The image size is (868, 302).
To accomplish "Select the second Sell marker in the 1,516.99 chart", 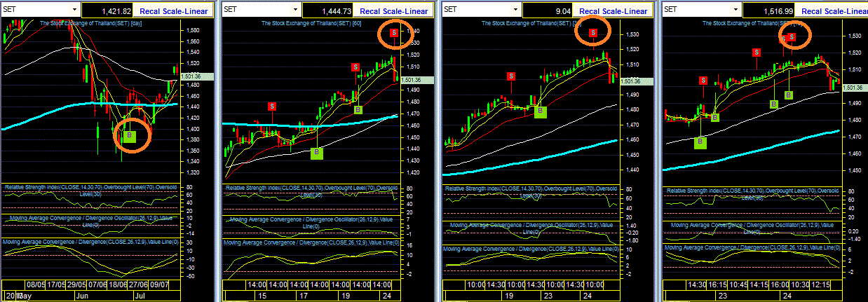I will (x=757, y=52).
